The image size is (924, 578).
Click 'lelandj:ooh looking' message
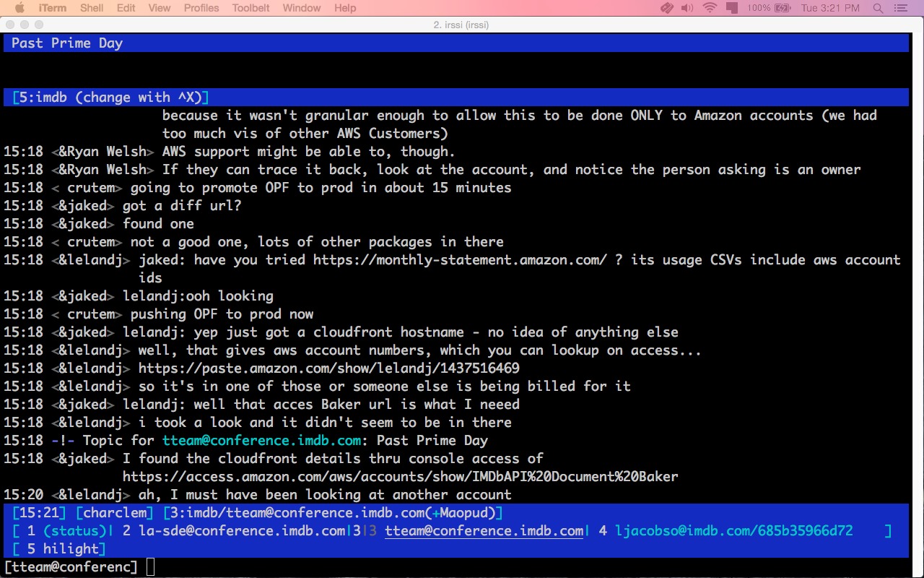coord(198,296)
